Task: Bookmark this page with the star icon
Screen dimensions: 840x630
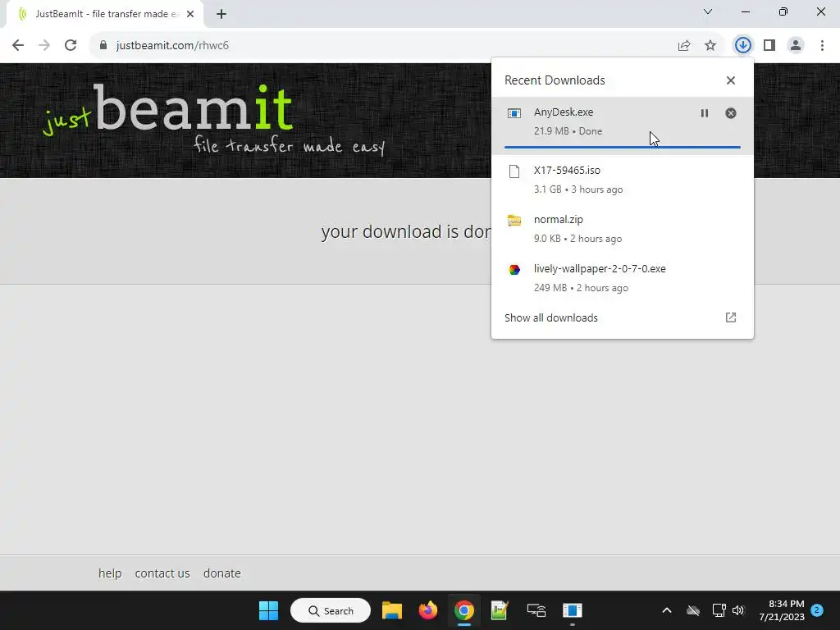Action: [x=710, y=46]
